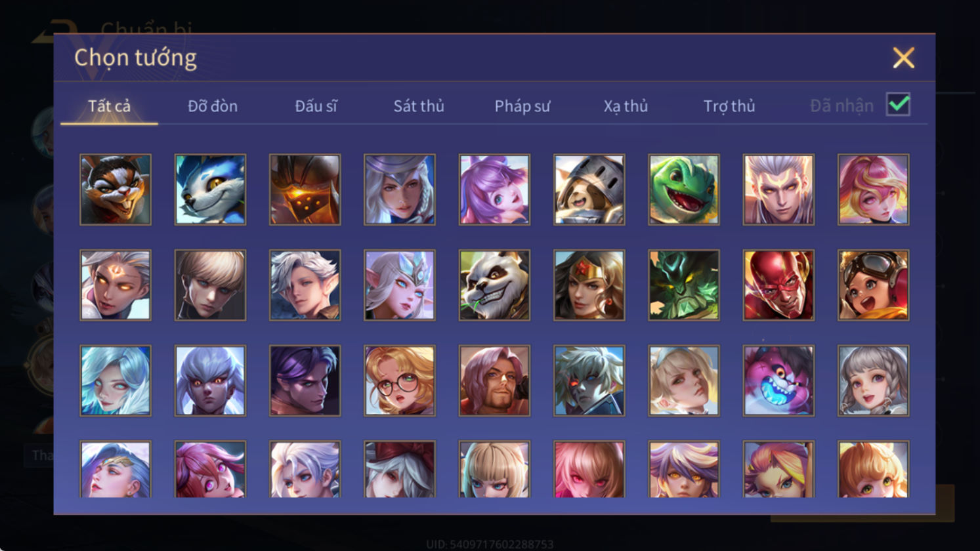Select the green horned demon hero portrait

(683, 285)
